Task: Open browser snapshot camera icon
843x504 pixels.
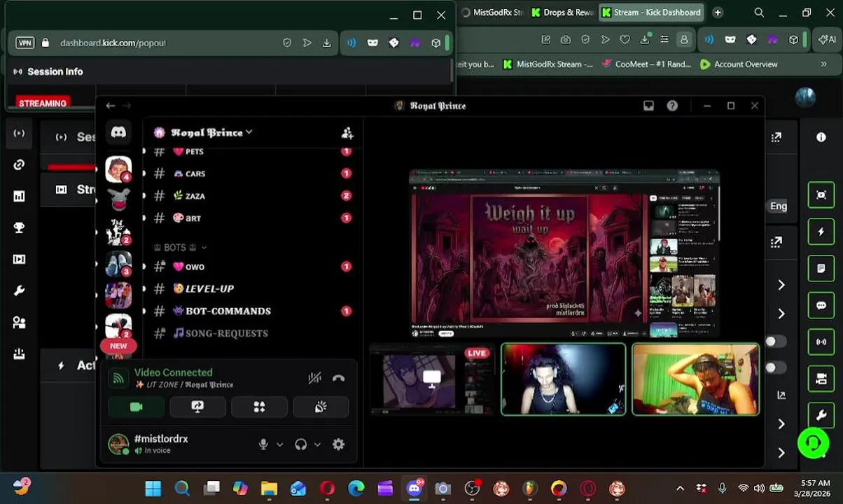Action: [x=566, y=40]
